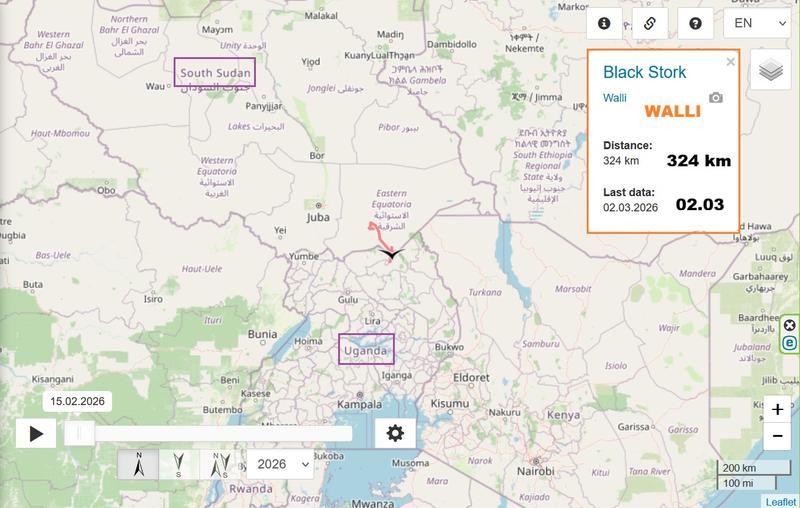Click the Lira town label
This screenshot has height=508, width=800.
[x=372, y=321]
